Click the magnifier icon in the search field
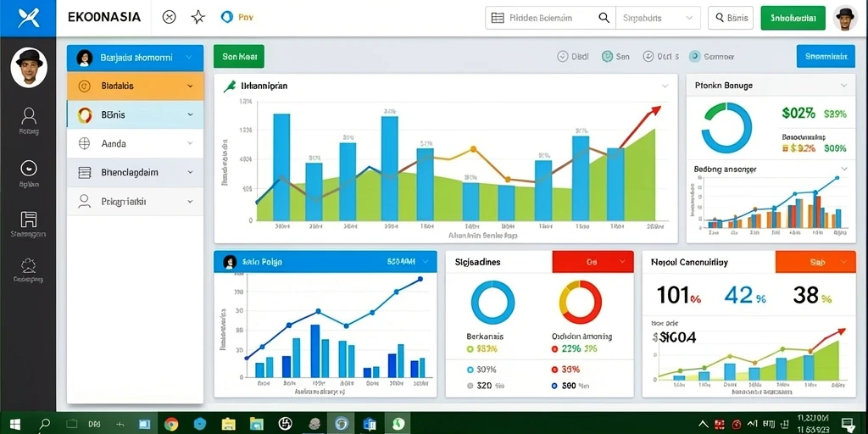Screen dimensions: 868x434 [604, 18]
